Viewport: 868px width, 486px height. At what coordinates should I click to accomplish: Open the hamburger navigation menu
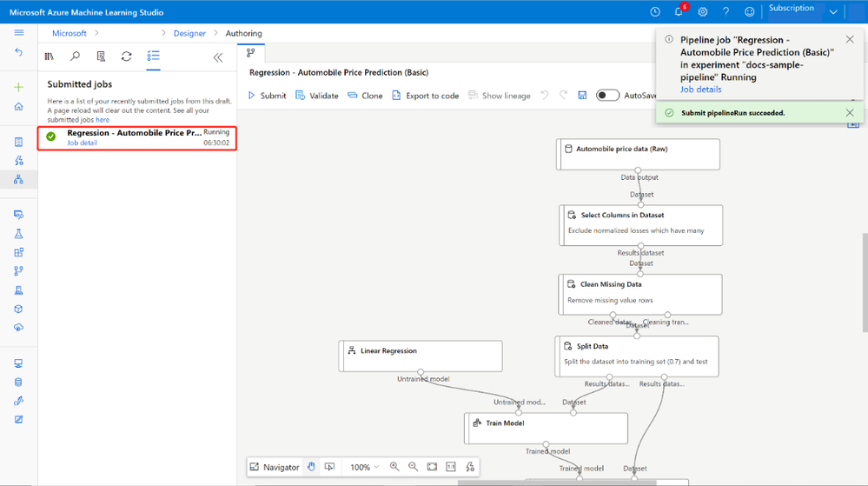(19, 33)
